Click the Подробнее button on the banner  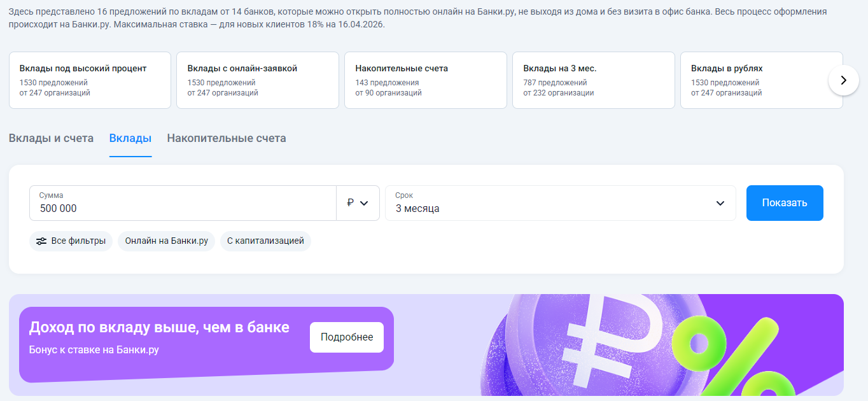coord(347,337)
